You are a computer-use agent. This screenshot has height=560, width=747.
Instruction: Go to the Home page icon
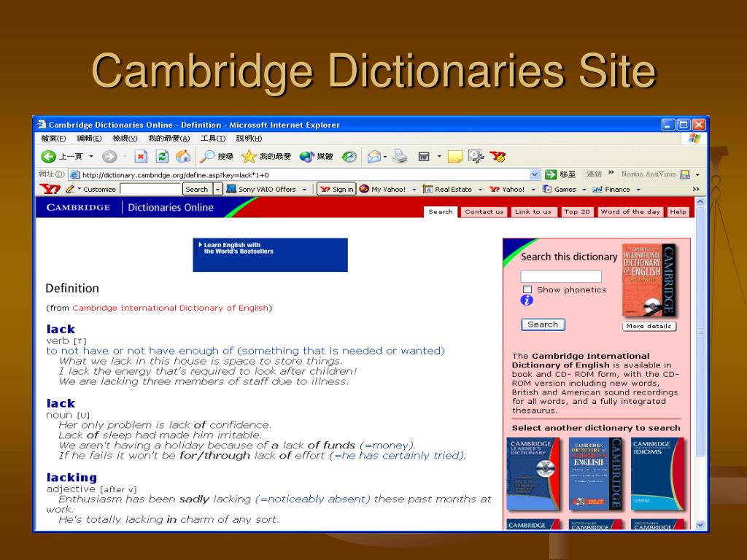tap(183, 156)
